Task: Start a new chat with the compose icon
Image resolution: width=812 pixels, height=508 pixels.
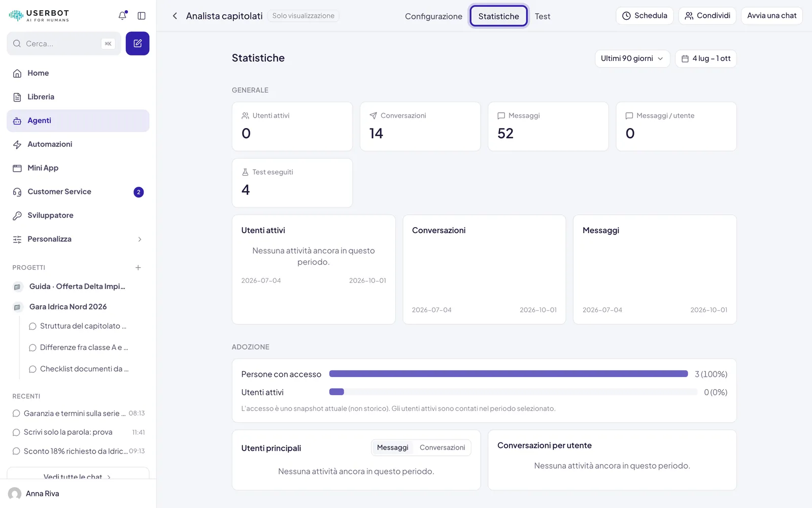Action: (138, 44)
